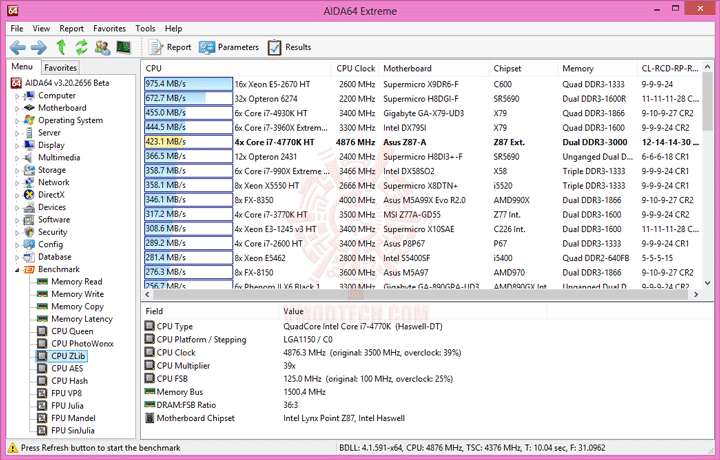Image resolution: width=720 pixels, height=460 pixels.
Task: Select the Motherboard tree icon
Action: click(x=29, y=108)
